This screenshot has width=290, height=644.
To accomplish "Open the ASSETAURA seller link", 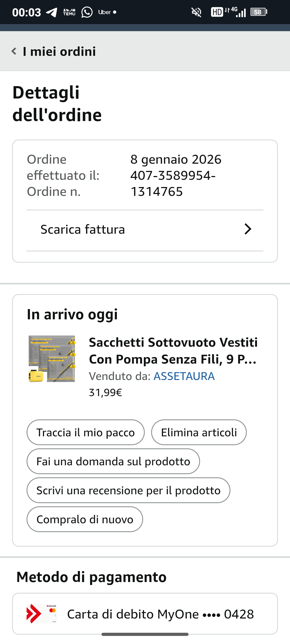I will point(184,376).
